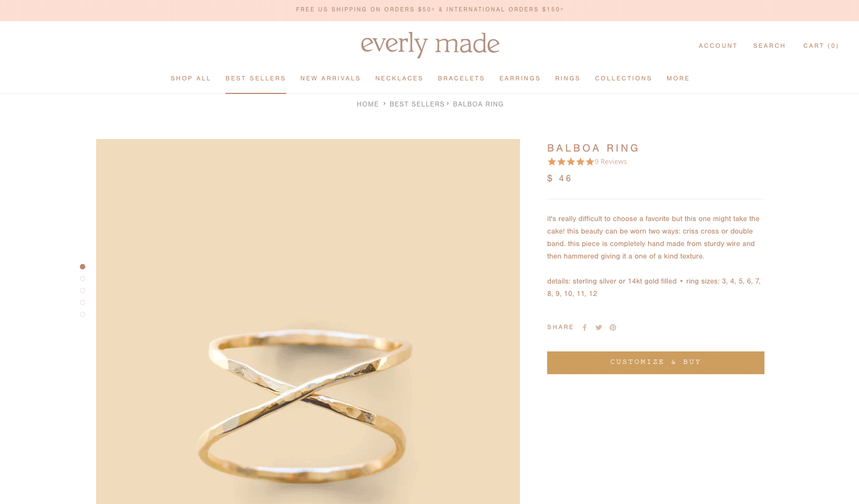Open Cart (0) link
Viewport: 859px width, 504px height.
click(x=821, y=46)
